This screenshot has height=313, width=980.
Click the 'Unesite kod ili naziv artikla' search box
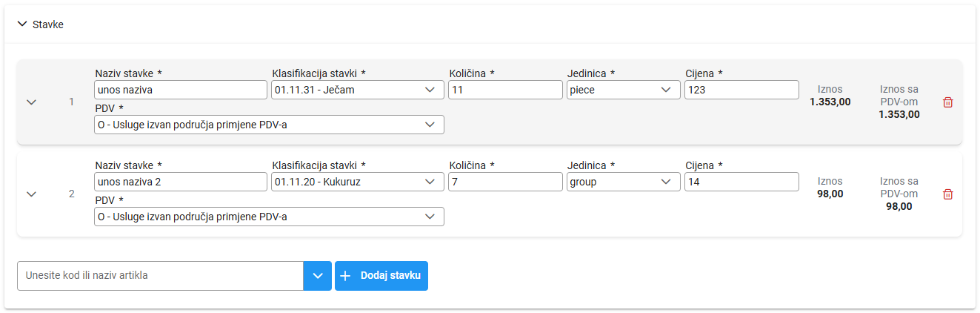tap(160, 276)
